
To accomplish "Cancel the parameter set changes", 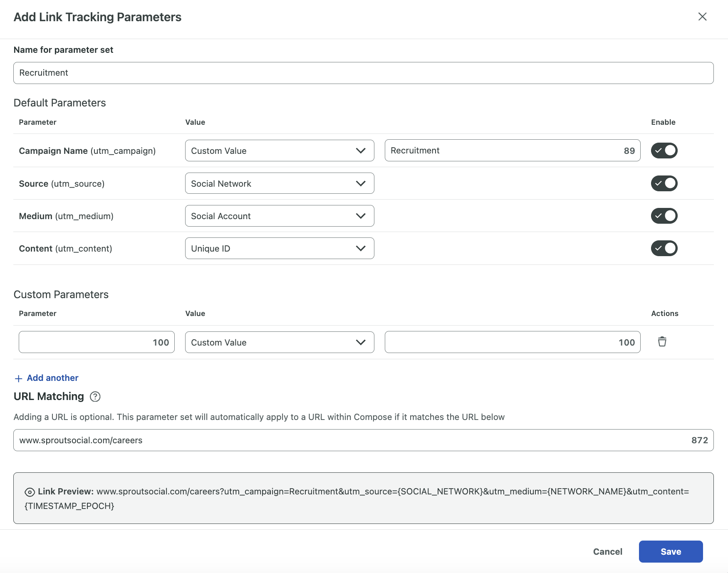I will 607,551.
